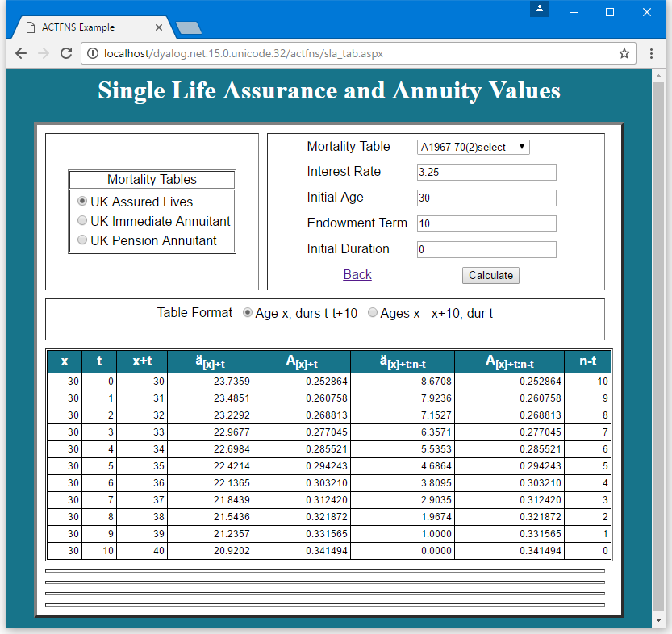Focus the Endowment Term text box
The width and height of the screenshot is (672, 634).
486,223
